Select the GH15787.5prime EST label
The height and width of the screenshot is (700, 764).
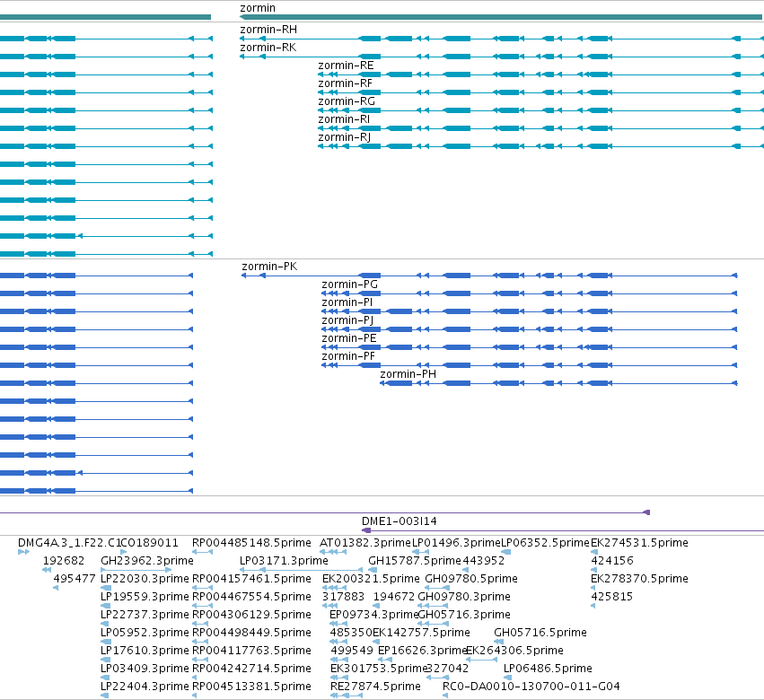(415, 561)
